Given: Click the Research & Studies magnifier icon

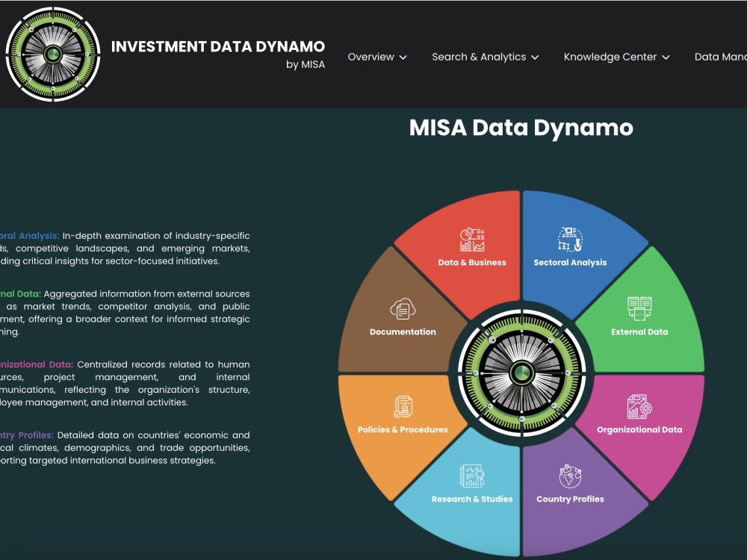Looking at the screenshot, I should [472, 476].
